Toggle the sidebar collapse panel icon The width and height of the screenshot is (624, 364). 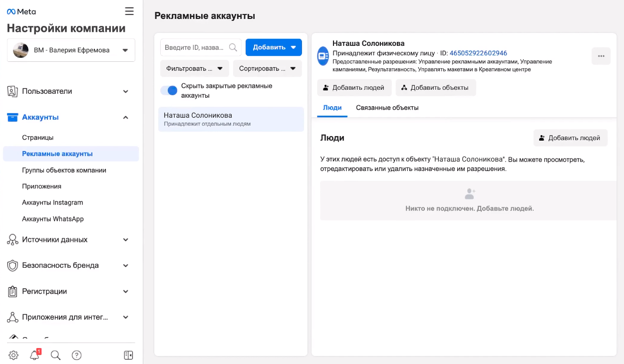click(128, 355)
